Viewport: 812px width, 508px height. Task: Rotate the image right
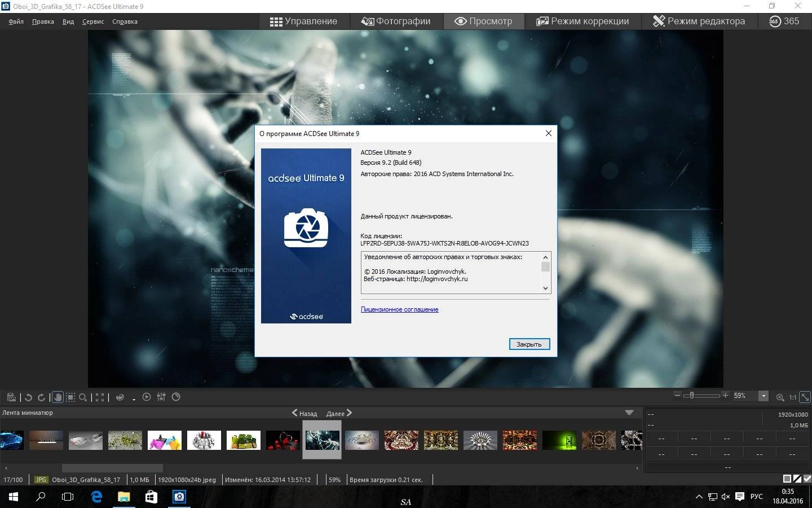click(x=41, y=397)
